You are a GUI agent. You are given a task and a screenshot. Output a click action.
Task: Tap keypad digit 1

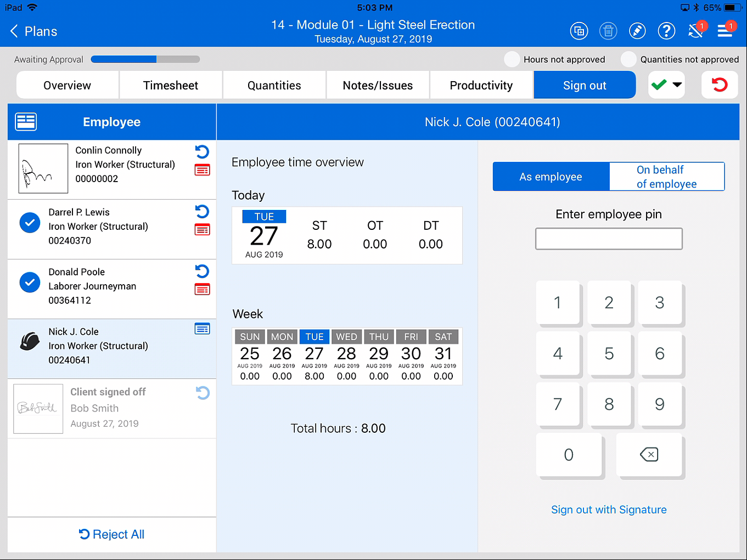[558, 303]
